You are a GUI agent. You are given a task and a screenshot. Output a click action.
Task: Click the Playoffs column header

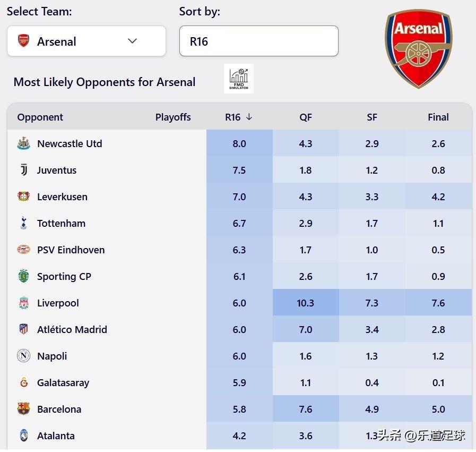coord(173,117)
